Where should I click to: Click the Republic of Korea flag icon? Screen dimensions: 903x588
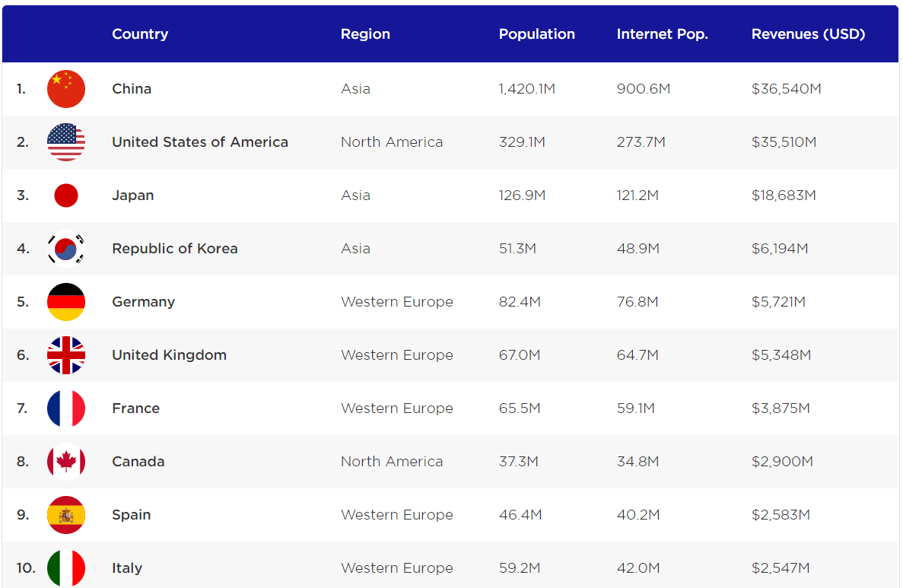(x=66, y=249)
